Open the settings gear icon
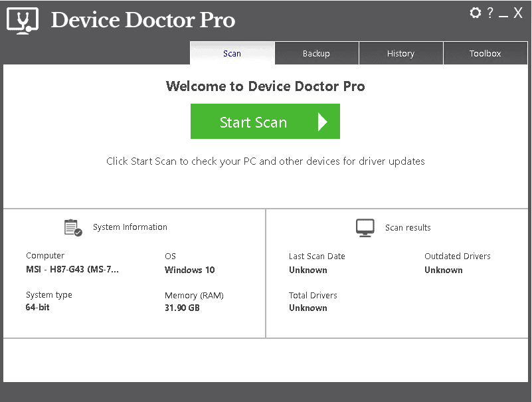Viewport: 532px width, 402px height. pos(476,12)
